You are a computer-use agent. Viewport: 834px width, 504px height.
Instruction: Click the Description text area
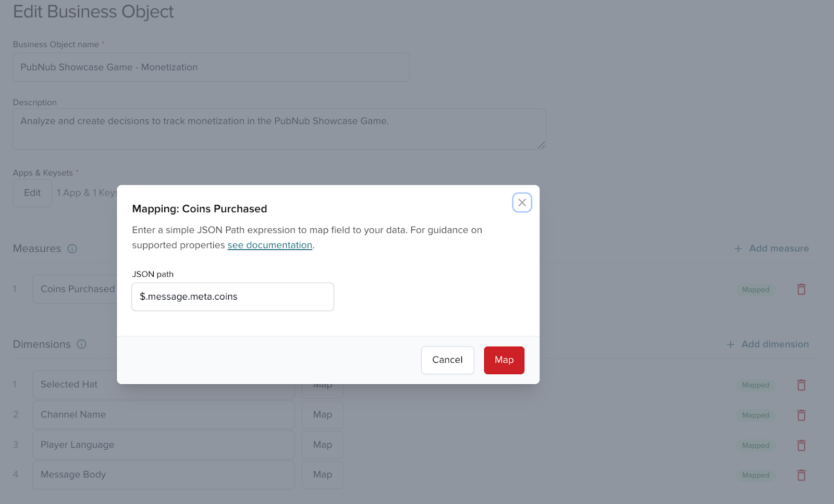279,129
